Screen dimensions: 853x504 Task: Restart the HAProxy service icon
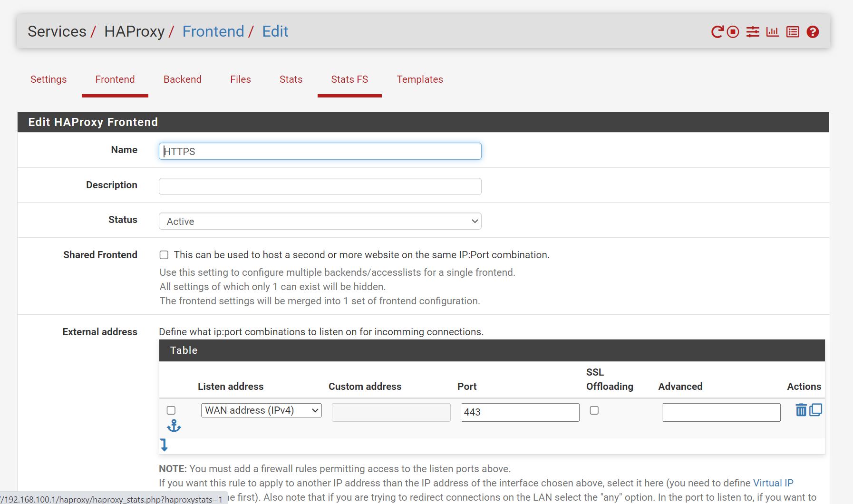pos(717,32)
